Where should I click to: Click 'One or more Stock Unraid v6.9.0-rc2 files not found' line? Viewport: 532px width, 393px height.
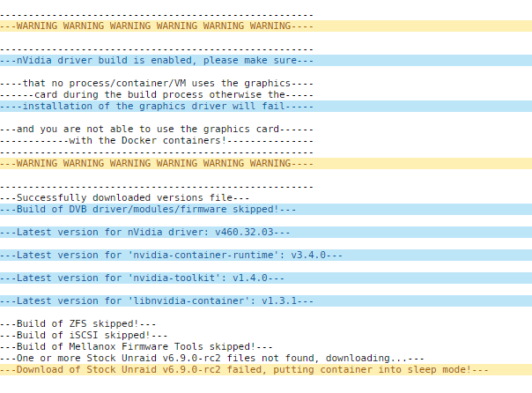212,359
